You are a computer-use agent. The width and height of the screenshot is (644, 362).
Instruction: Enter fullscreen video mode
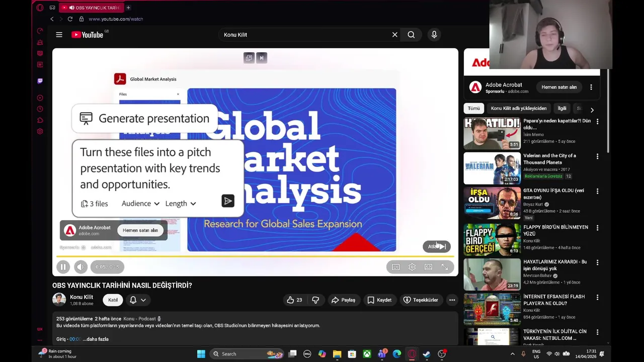[445, 267]
